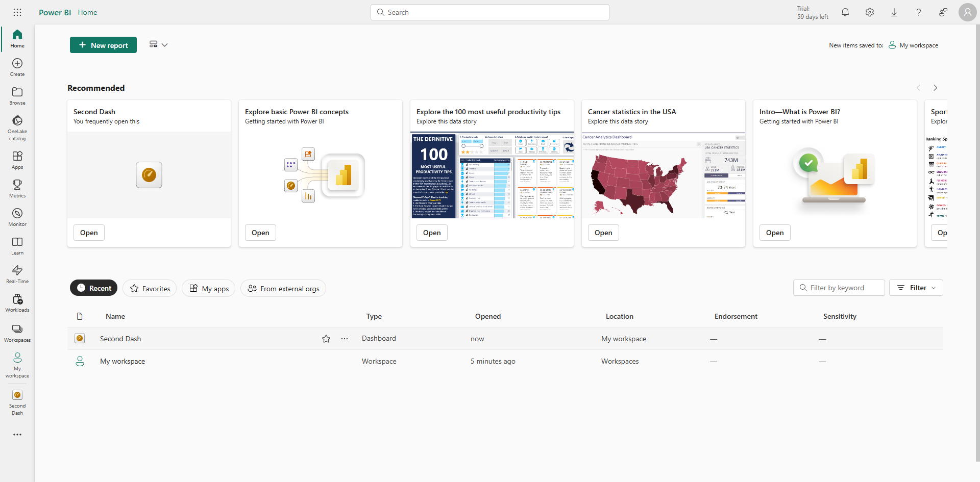Open the Create page
This screenshot has height=482, width=980.
click(17, 67)
